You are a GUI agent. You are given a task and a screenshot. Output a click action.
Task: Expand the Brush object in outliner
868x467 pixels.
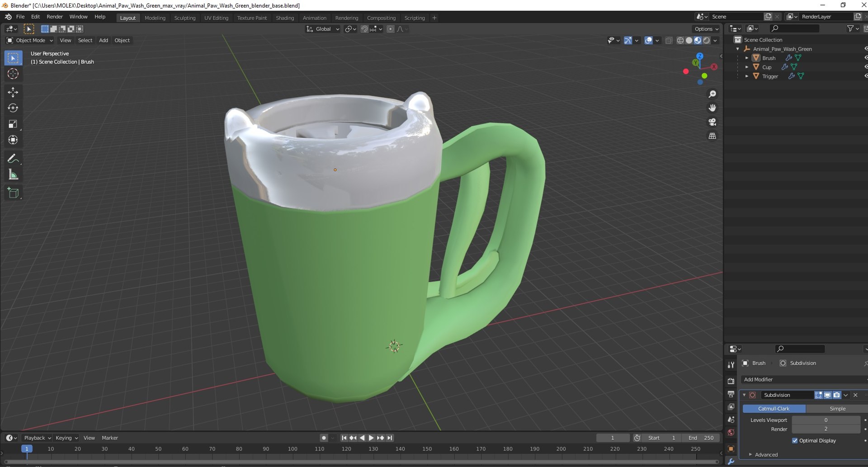(x=747, y=58)
